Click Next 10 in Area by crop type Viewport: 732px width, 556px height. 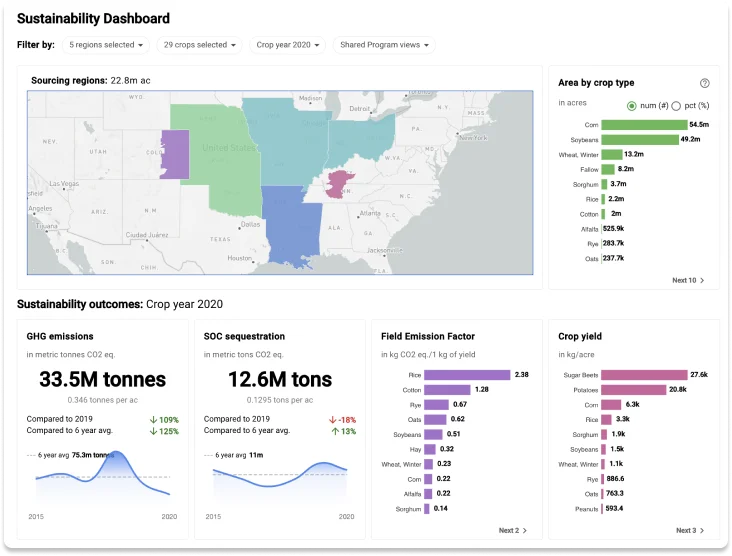click(688, 281)
